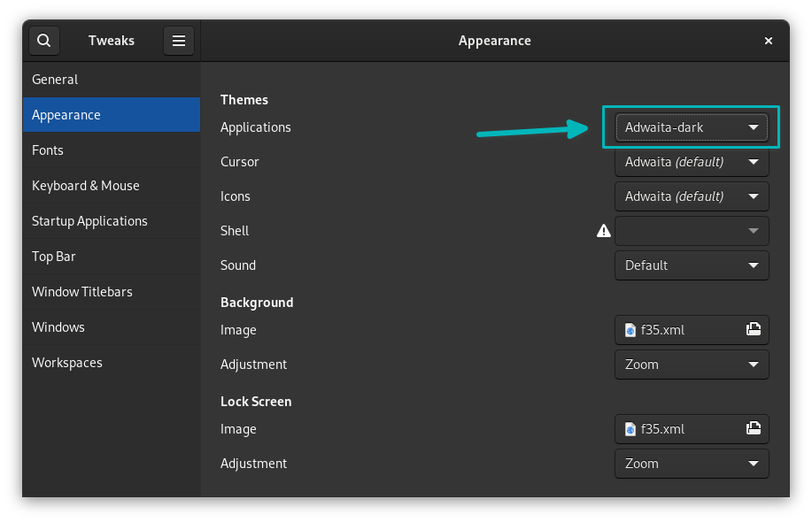Click the file-open icon on the Lock Screen image button

[x=754, y=428]
